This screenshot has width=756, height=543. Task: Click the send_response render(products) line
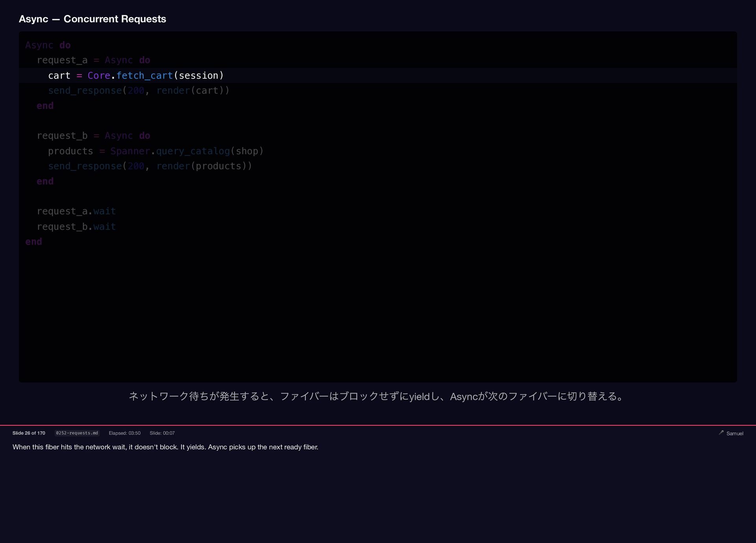150,166
